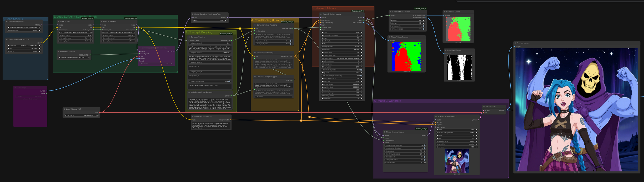Collapse the Compute Token Positions node dot
Image resolution: width=644 pixels, height=182 pixels.
pyautogui.click(x=255, y=25)
